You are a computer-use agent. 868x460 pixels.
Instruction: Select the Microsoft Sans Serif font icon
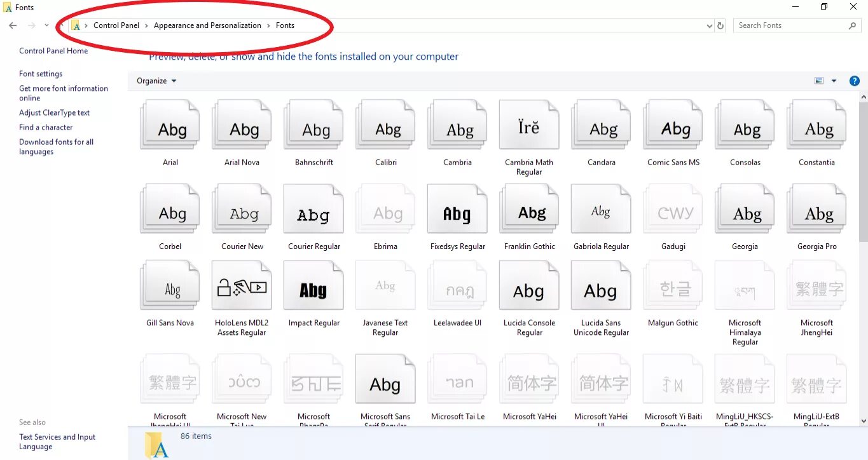385,379
